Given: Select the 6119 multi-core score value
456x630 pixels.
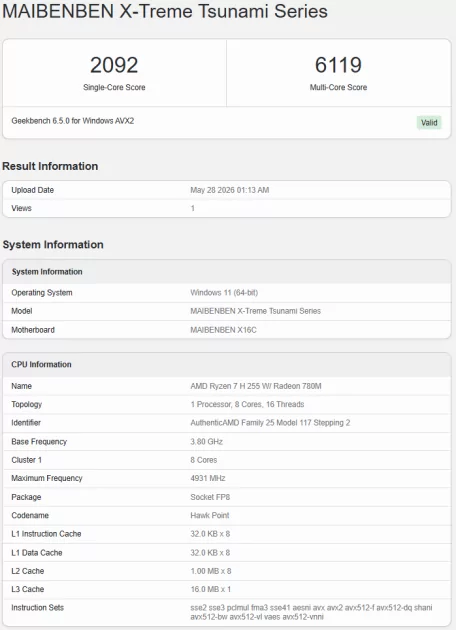Looking at the screenshot, I should click(338, 65).
